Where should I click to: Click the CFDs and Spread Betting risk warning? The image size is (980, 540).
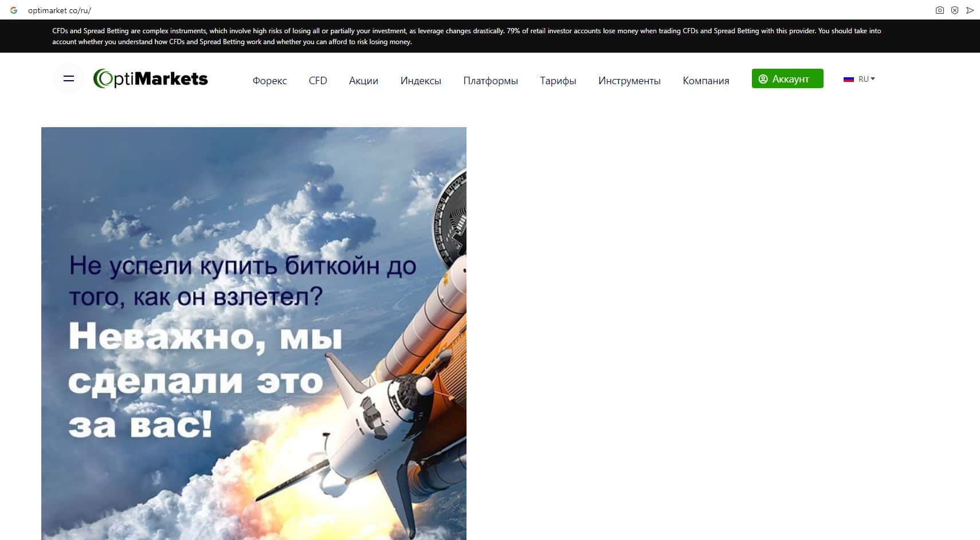click(x=467, y=36)
